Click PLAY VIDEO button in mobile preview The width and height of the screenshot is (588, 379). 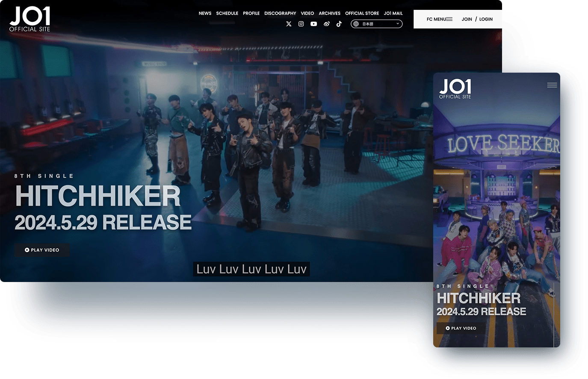(x=461, y=328)
